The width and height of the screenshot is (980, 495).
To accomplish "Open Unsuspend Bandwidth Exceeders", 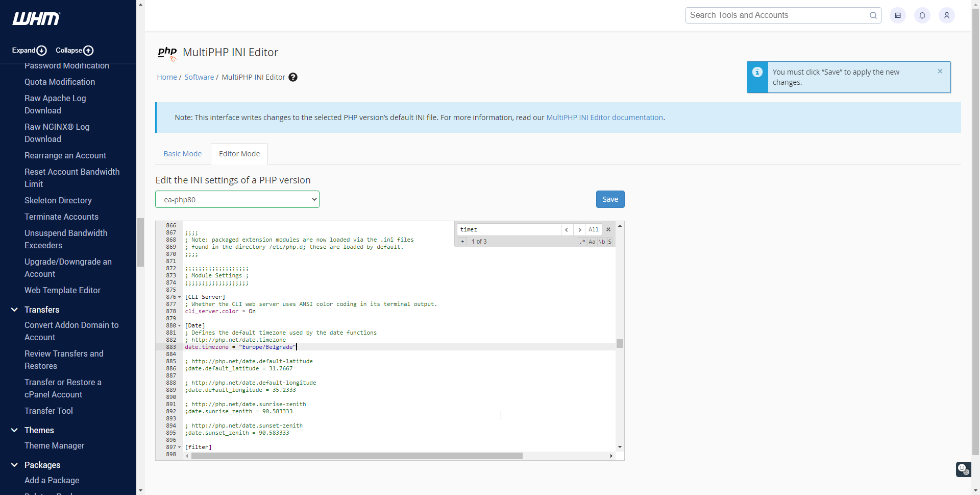I will [x=66, y=239].
